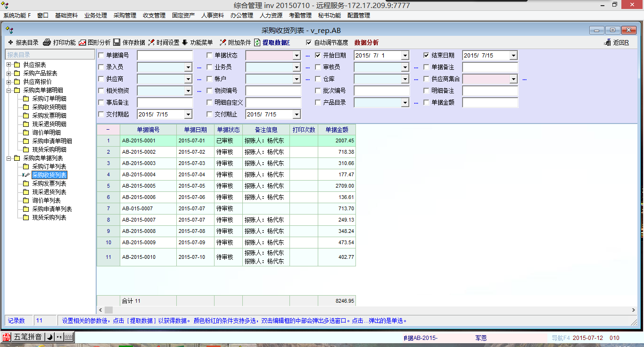Screen dimensions: 644x347
Task: Click the 保存数据 floppy disk icon
Action: pyautogui.click(x=116, y=42)
